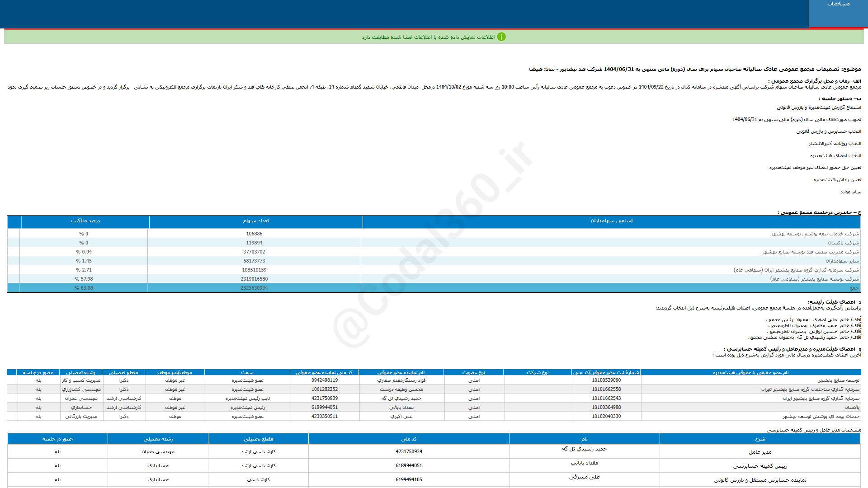Click the سمت board table header
The height and width of the screenshot is (488, 868).
tap(247, 372)
